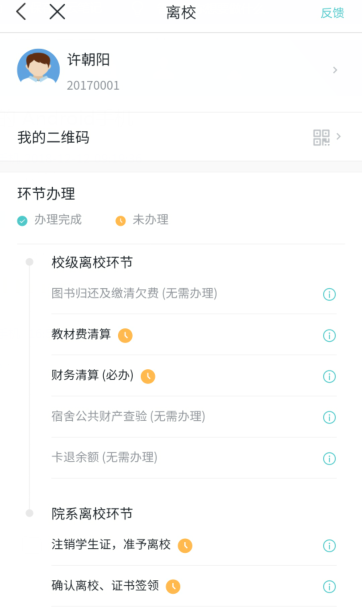The width and height of the screenshot is (362, 608).
Task: Tap the back arrow icon
Action: (x=21, y=12)
